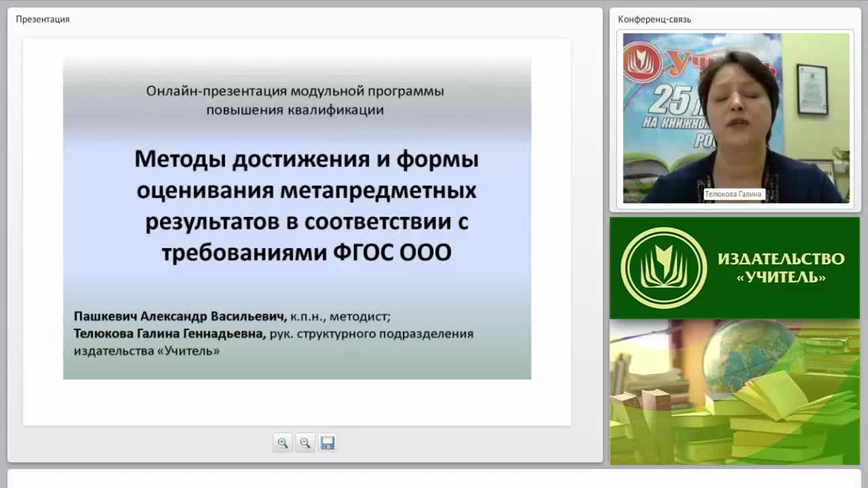Image resolution: width=868 pixels, height=488 pixels.
Task: Click the text 'требованиями ФГОС ООО'
Action: click(307, 253)
